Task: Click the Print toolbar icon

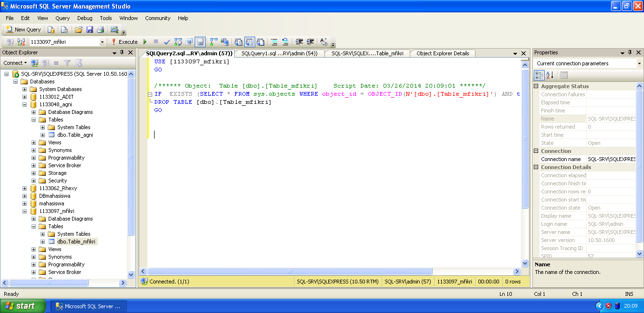Action: pyautogui.click(x=100, y=30)
